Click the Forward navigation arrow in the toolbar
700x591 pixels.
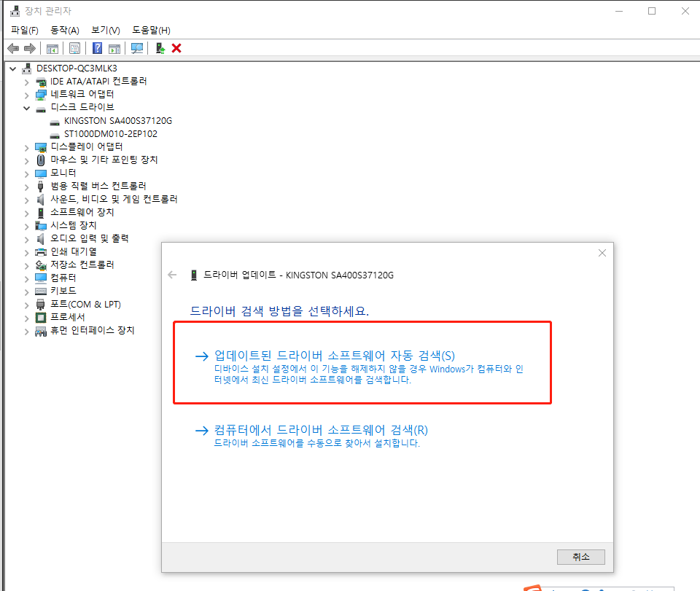click(29, 48)
